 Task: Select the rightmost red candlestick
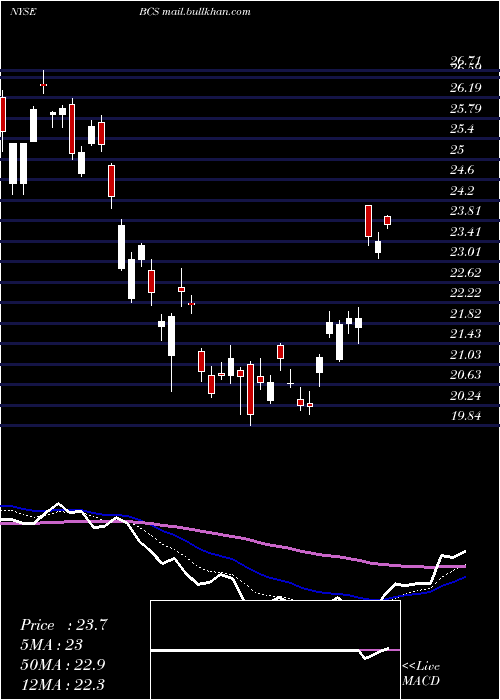pos(388,221)
